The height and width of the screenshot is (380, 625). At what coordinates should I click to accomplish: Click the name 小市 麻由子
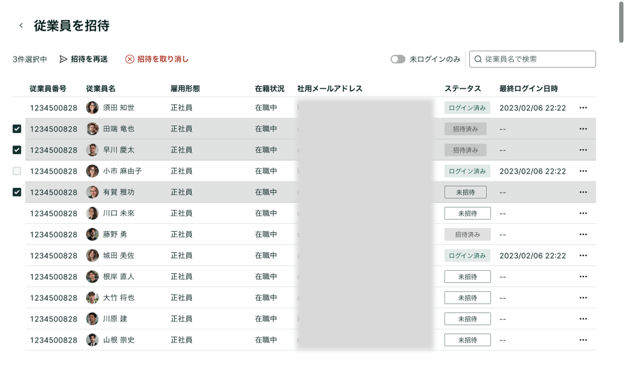(122, 171)
